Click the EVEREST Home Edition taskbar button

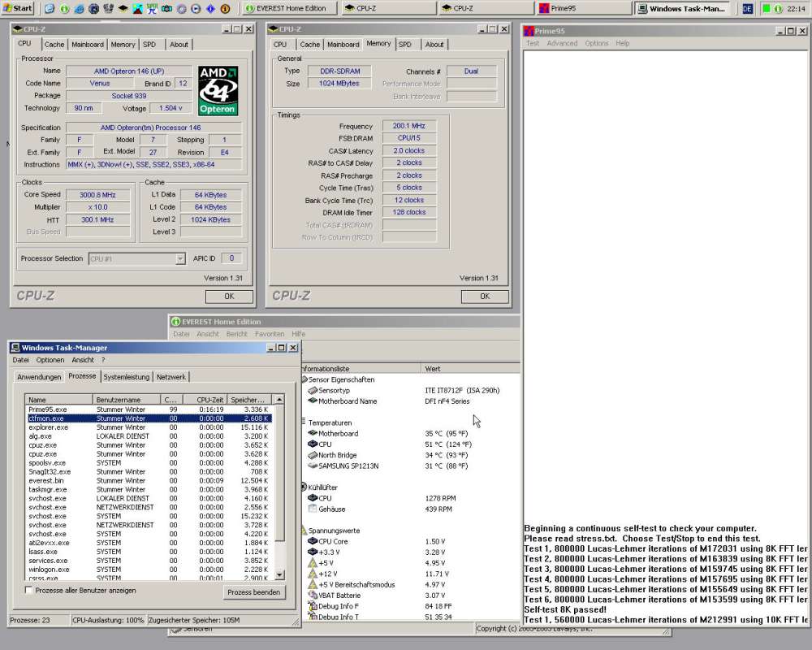click(x=289, y=8)
